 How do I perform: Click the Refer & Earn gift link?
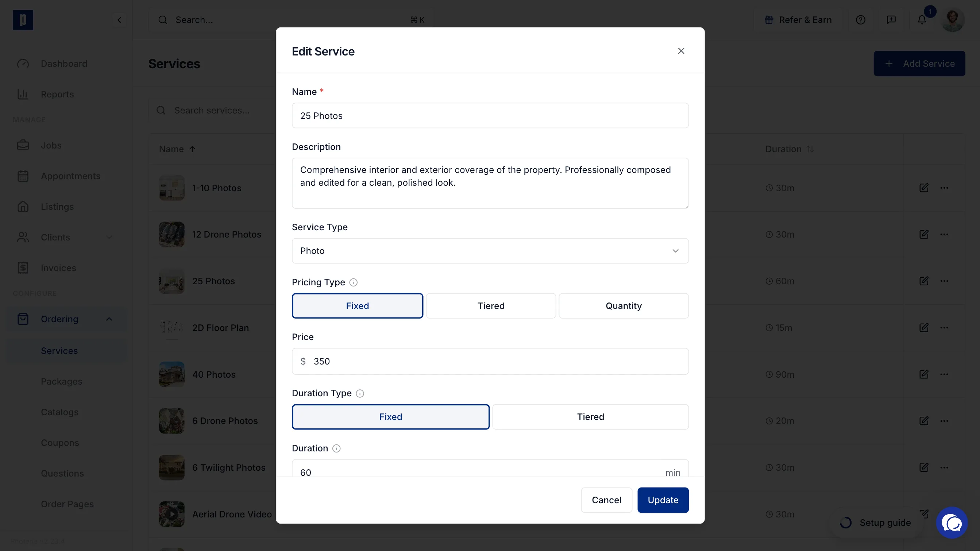point(798,20)
